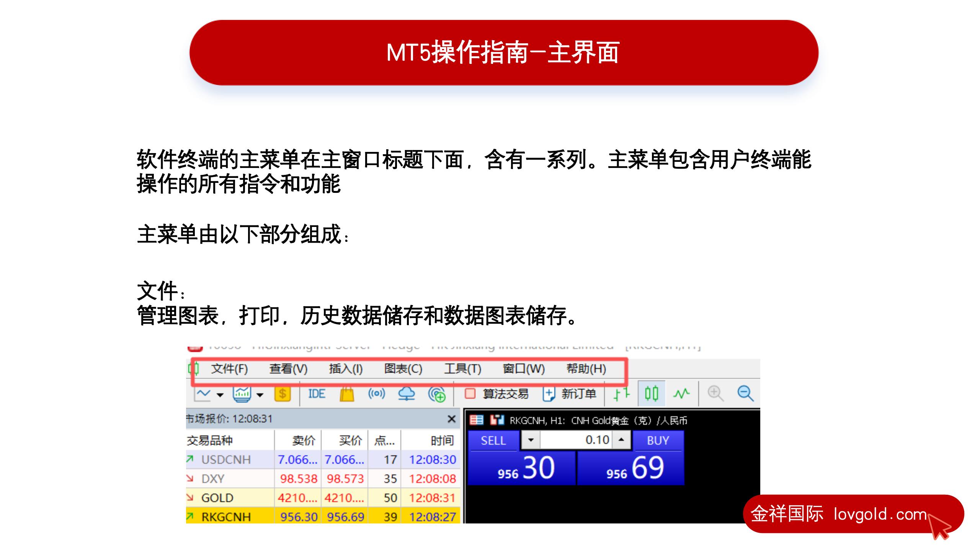Open the 工具(T) menu
Viewport: 980px width, 551px height.
pos(462,369)
